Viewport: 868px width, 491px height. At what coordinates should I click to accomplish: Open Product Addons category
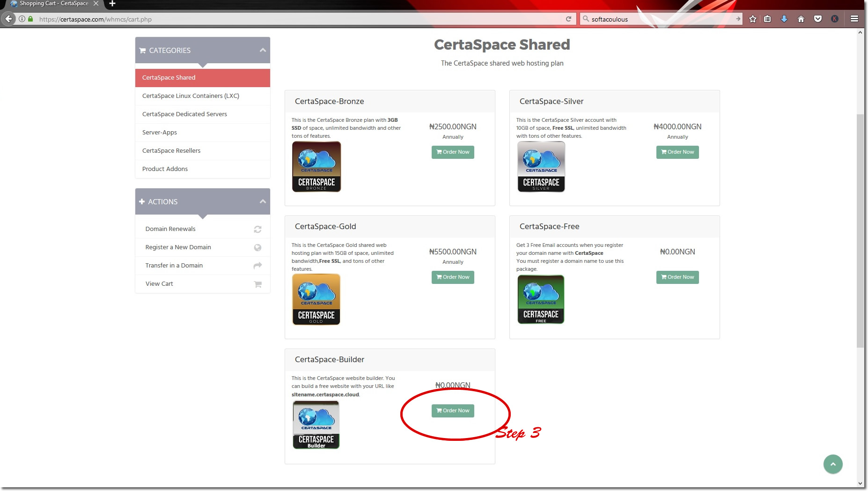click(203, 169)
